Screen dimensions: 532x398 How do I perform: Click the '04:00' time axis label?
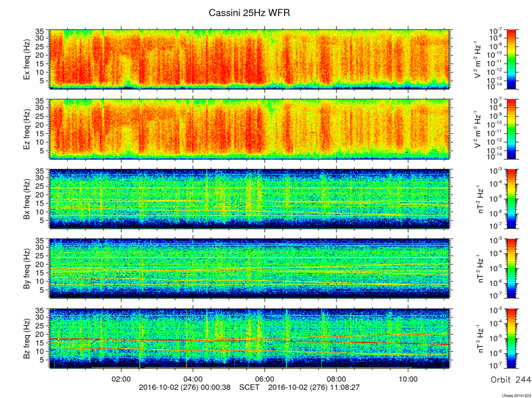click(x=193, y=379)
